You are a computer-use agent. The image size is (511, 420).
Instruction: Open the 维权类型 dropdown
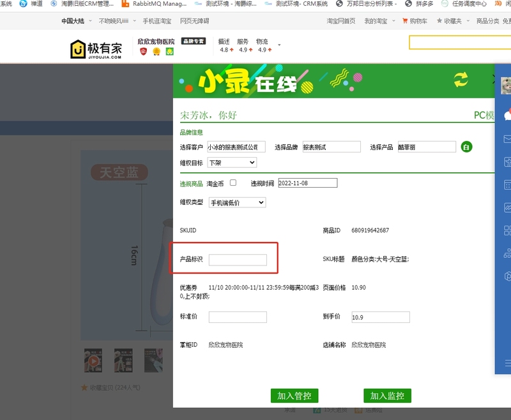click(x=237, y=202)
